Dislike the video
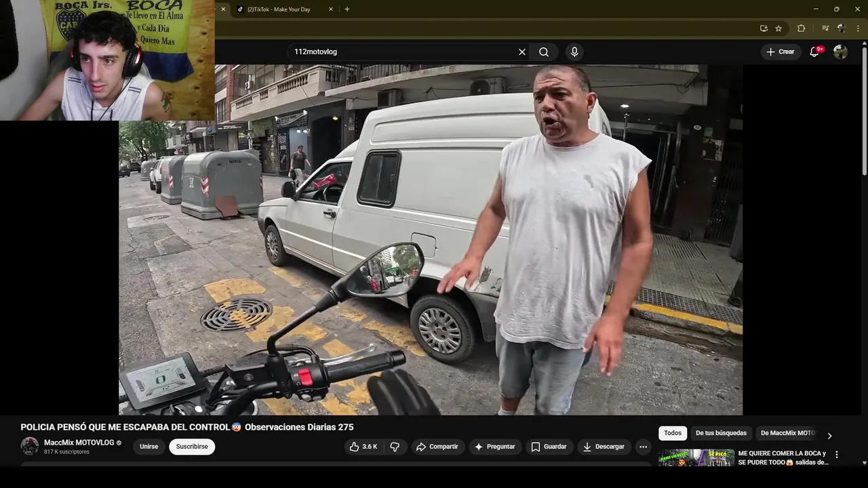 point(395,447)
